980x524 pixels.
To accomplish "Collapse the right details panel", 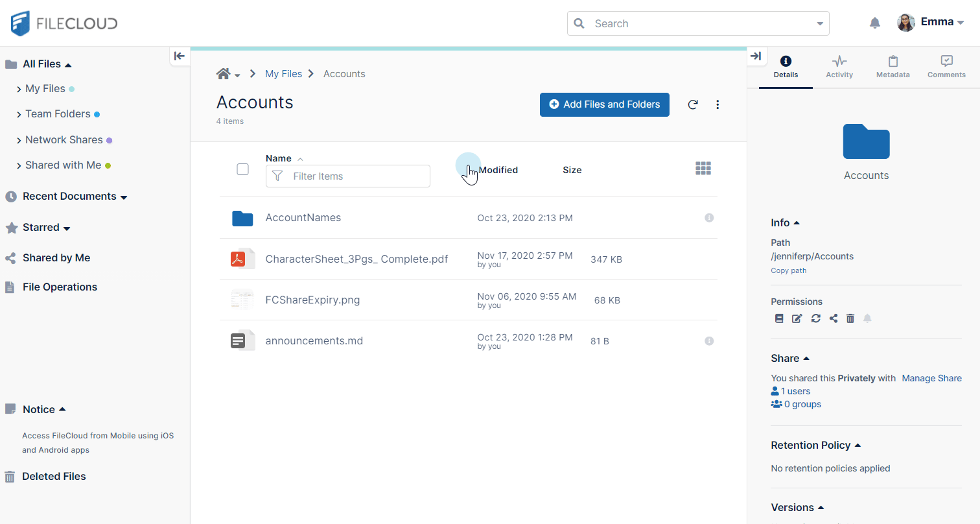I will (756, 56).
